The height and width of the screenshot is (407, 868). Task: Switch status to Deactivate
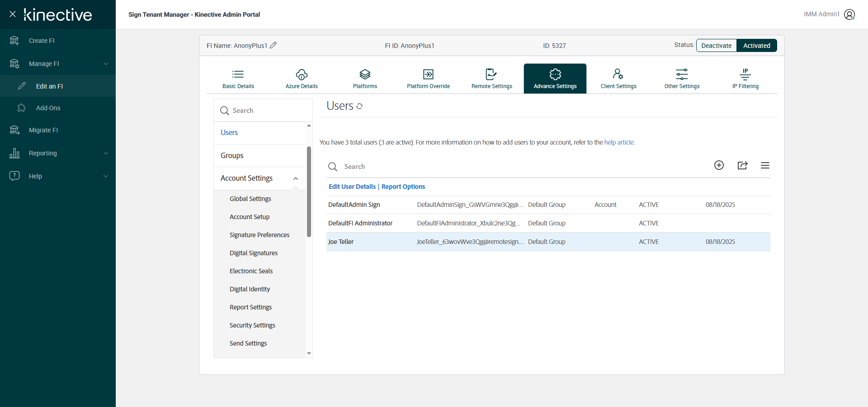tap(716, 46)
